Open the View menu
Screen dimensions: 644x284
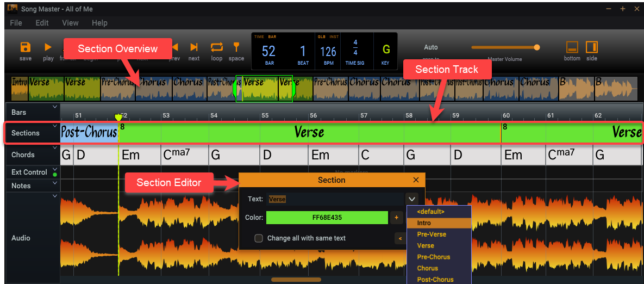coord(70,23)
